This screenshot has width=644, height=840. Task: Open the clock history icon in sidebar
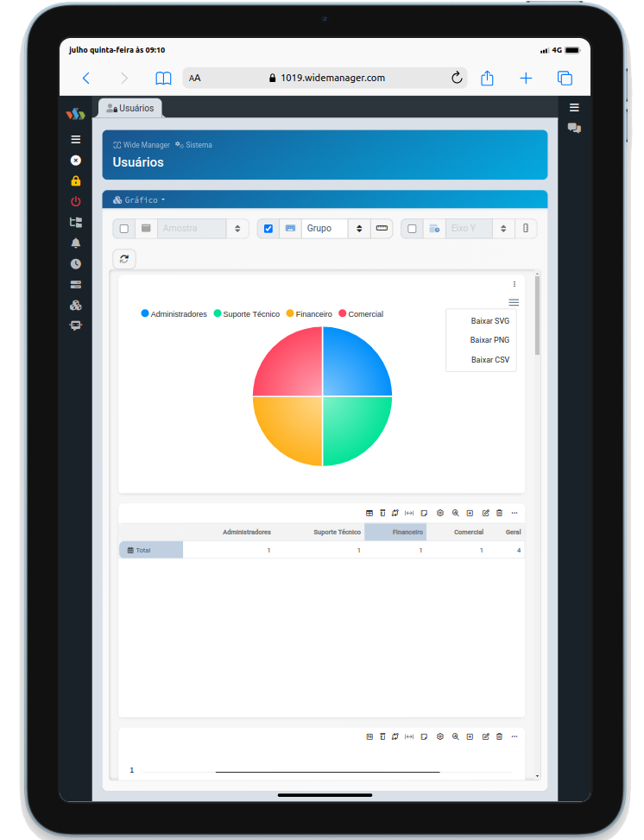[76, 264]
